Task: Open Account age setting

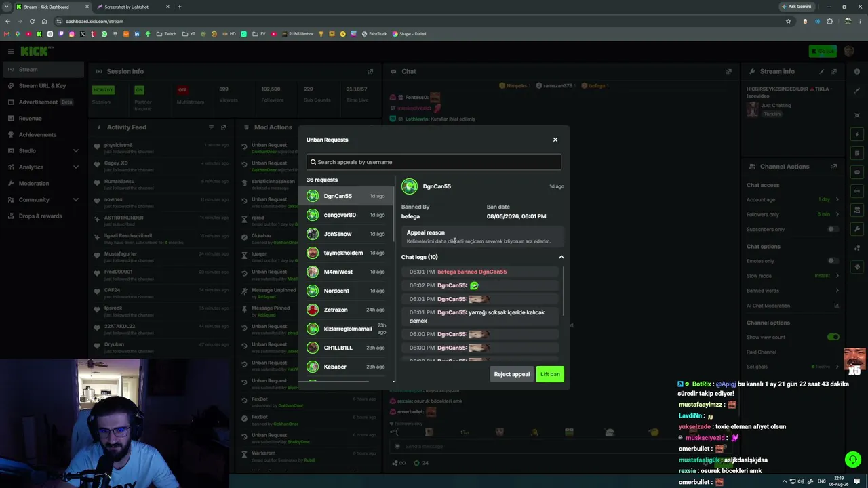Action: tap(793, 199)
